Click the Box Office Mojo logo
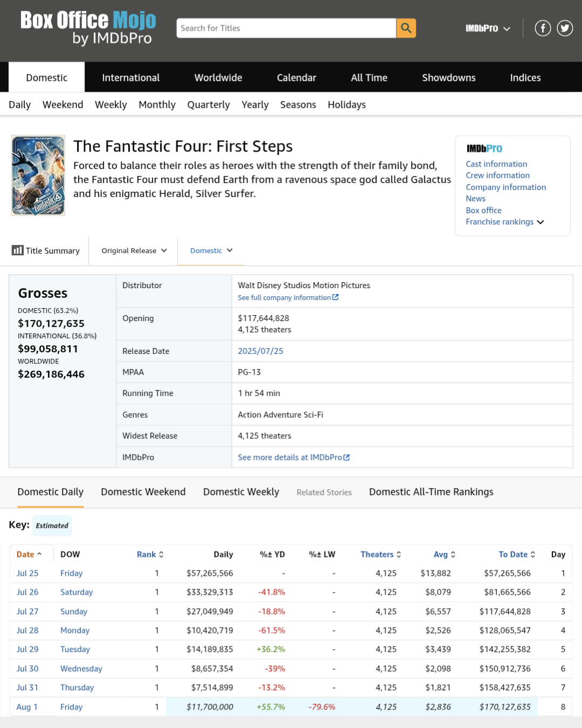The height and width of the screenshot is (728, 582). pos(88,28)
